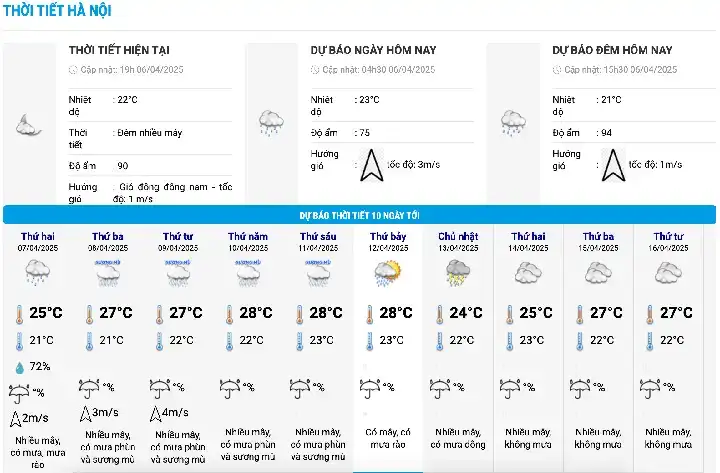Click rain cloud icon in tonight's forecast panel
This screenshot has width=720, height=473.
(513, 122)
